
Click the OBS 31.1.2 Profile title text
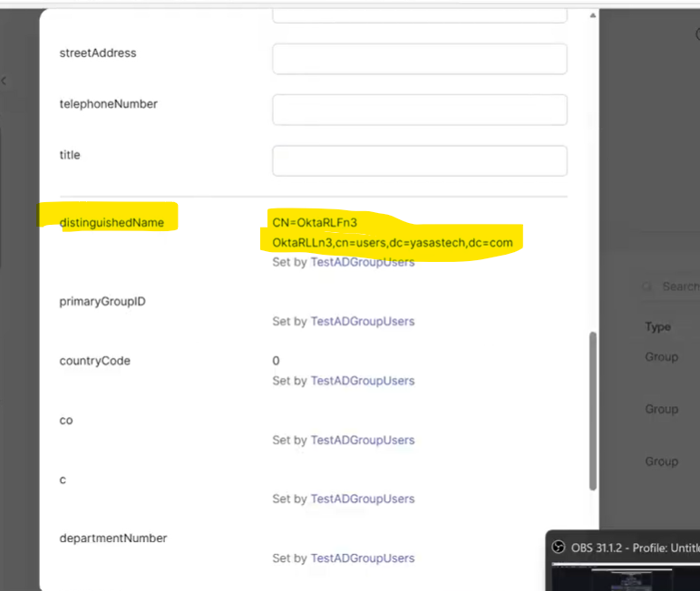coord(635,547)
